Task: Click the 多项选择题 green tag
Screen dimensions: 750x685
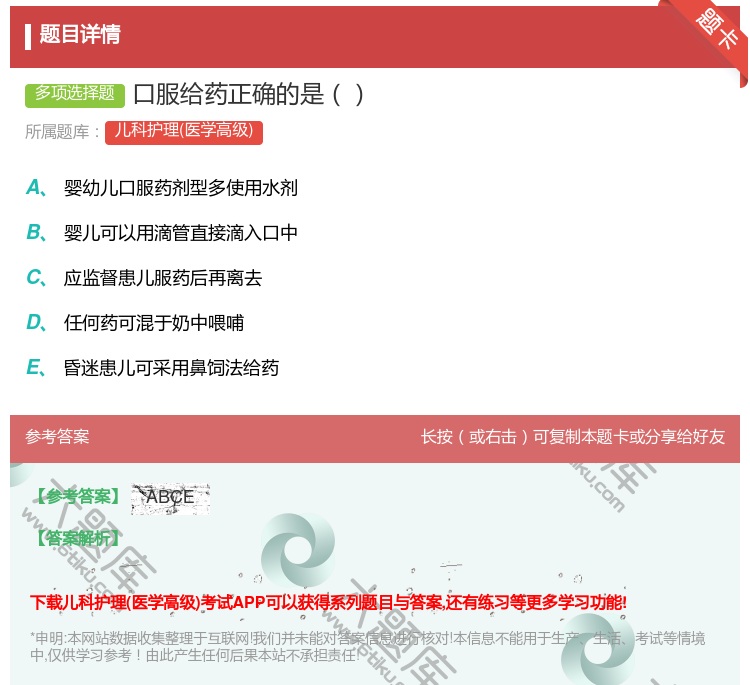Action: coord(75,94)
